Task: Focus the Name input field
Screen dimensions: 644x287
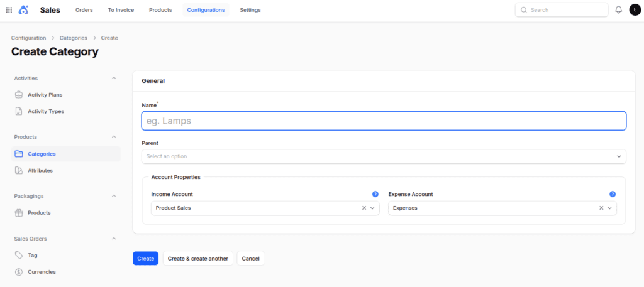Action: [384, 121]
